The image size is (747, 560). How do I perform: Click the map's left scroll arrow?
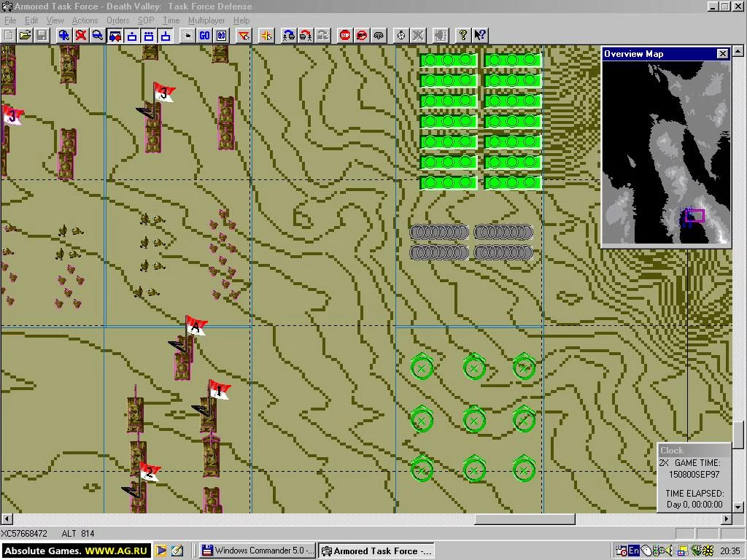click(6, 518)
